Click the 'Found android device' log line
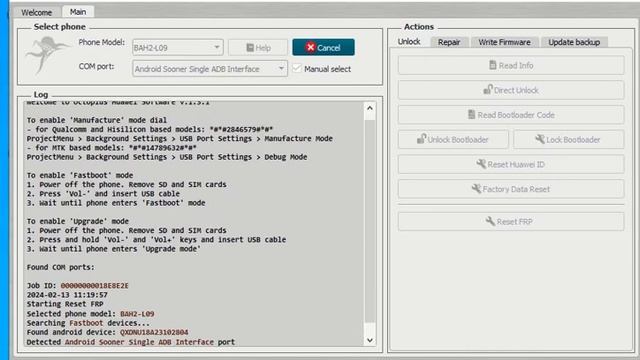 tap(107, 332)
